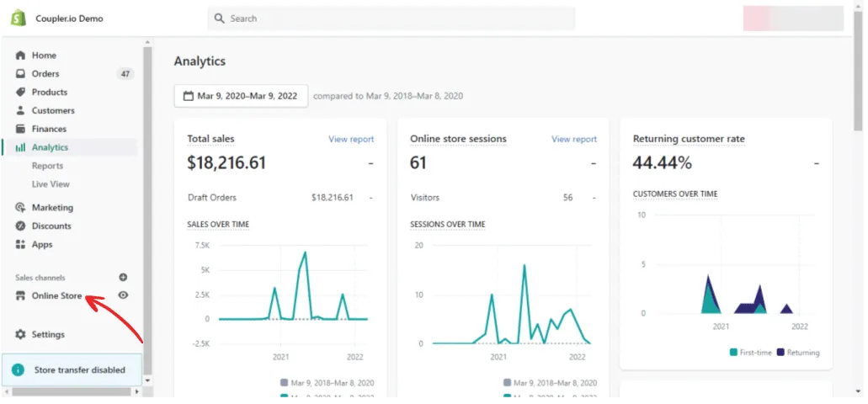Screen dimensions: 868x404
Task: Add a sales channel with plus icon
Action: [123, 277]
